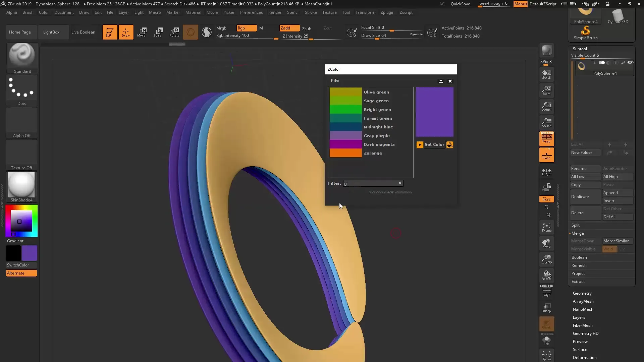Screen dimensions: 644x362
Task: Click the Xpose icon
Action: coord(546,355)
